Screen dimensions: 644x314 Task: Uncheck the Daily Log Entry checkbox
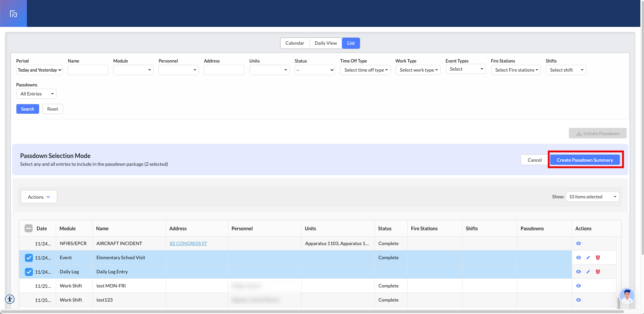(29, 272)
